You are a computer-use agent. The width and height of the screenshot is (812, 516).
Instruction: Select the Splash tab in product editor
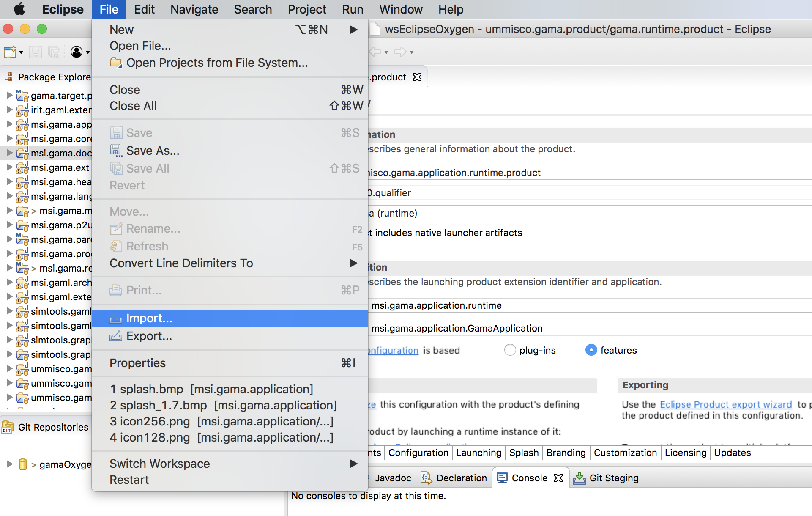pyautogui.click(x=523, y=452)
